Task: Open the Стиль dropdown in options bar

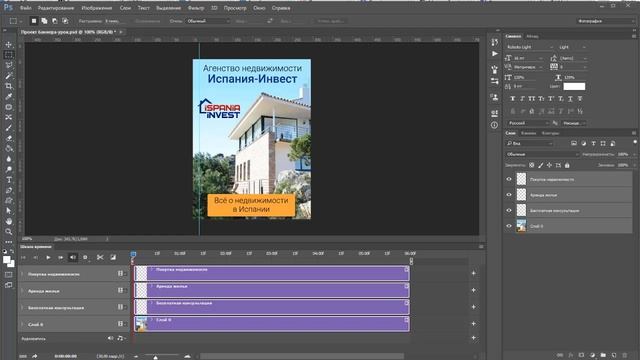Action: [x=208, y=21]
